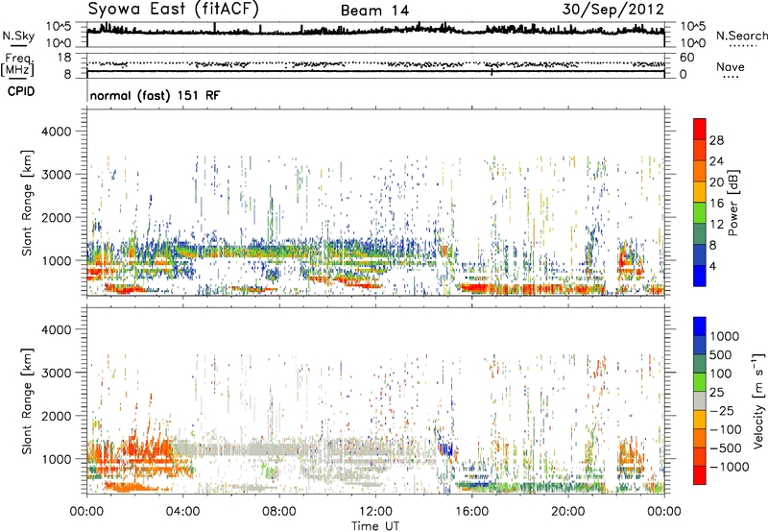768x532 pixels.
Task: Click the '12:00' time tick label
Action: 375,512
